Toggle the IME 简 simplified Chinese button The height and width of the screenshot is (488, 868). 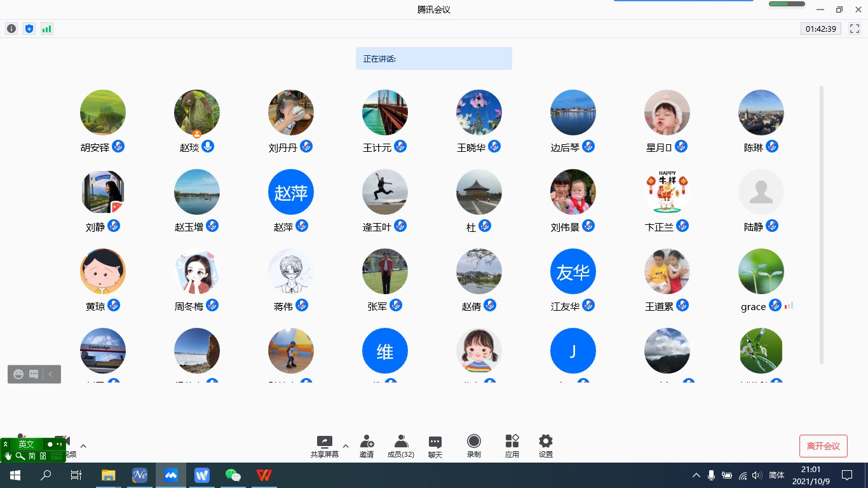(x=32, y=456)
